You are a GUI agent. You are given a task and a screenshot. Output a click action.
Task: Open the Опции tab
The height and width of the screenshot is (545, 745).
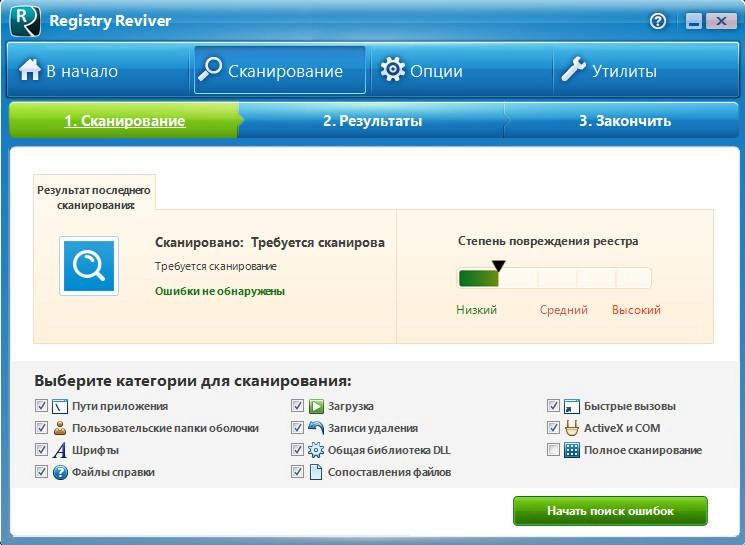pos(462,70)
